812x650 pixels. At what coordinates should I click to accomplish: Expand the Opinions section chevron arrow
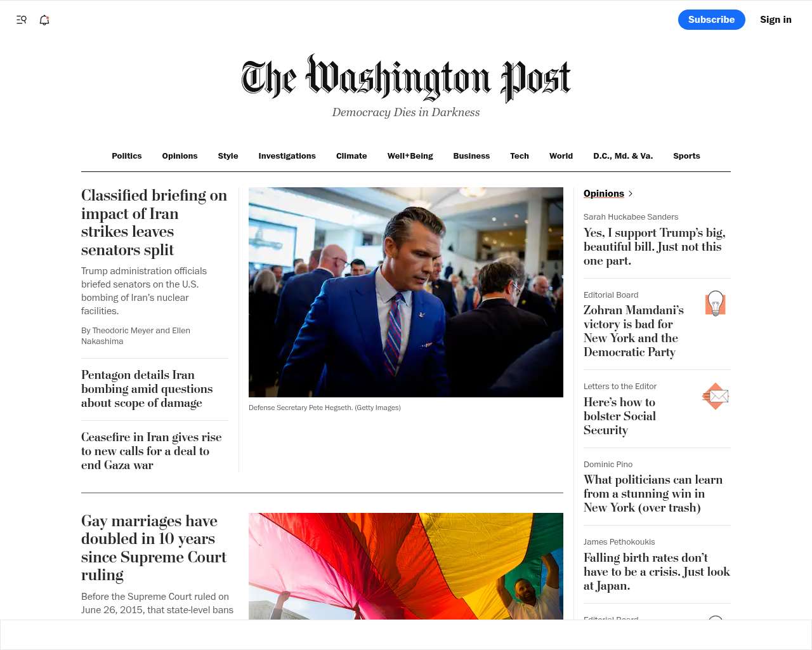(x=630, y=194)
